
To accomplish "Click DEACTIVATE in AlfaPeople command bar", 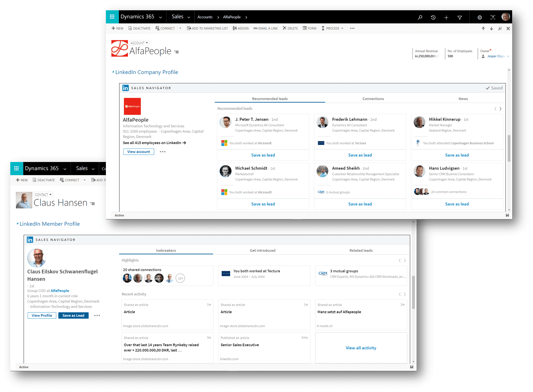I will pyautogui.click(x=139, y=28).
